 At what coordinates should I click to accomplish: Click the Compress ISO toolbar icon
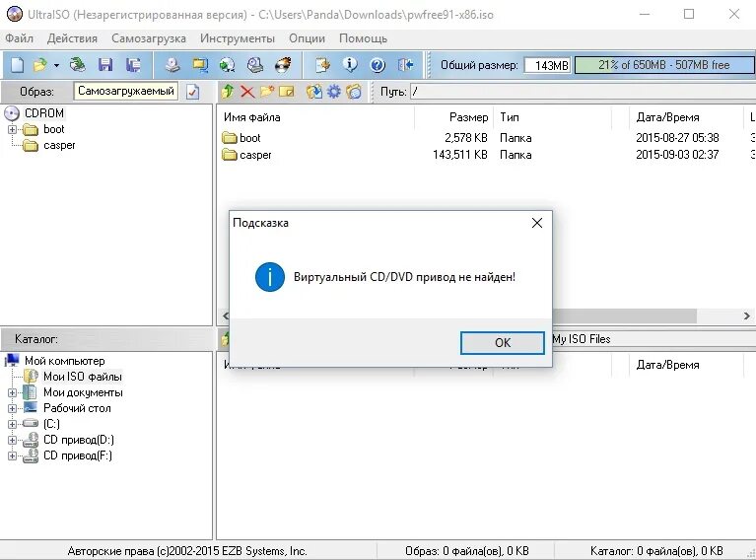[x=200, y=65]
